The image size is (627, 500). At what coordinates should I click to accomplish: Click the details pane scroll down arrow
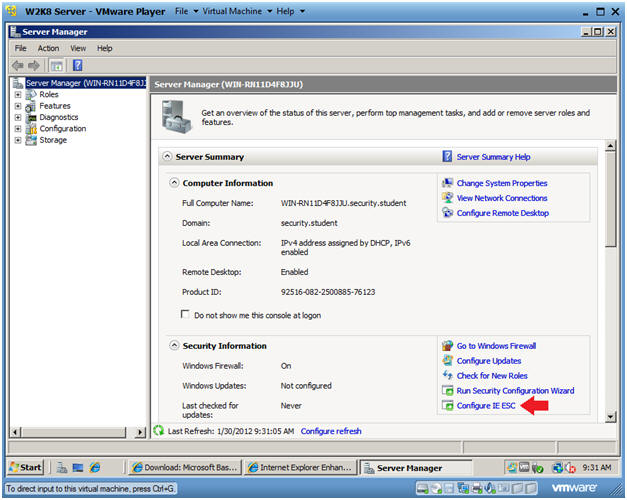coord(610,417)
